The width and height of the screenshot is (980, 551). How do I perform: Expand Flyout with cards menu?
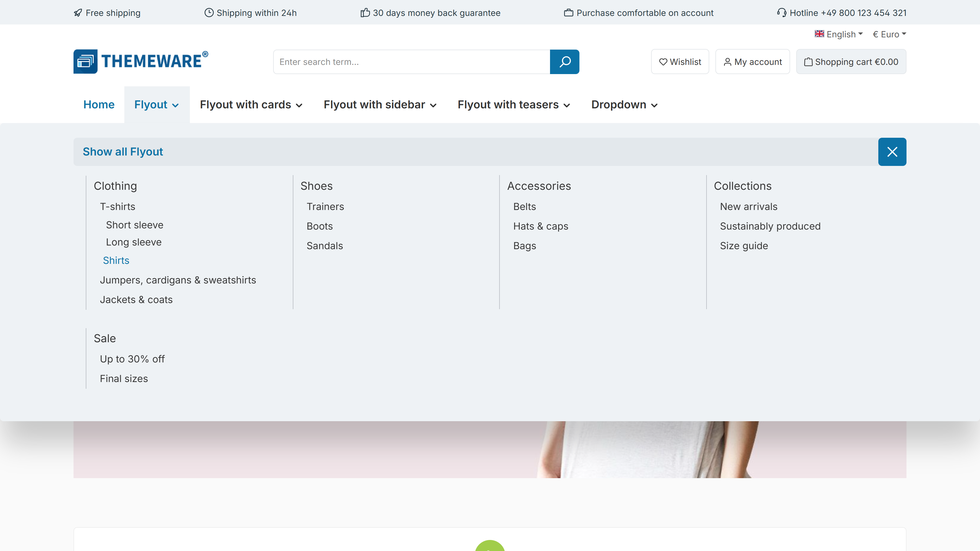[x=251, y=105]
